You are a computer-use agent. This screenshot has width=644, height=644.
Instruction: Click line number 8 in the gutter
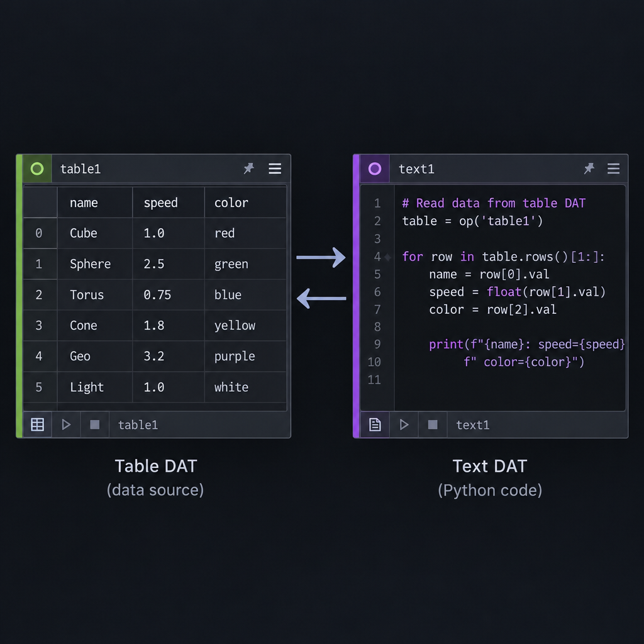pos(377,327)
